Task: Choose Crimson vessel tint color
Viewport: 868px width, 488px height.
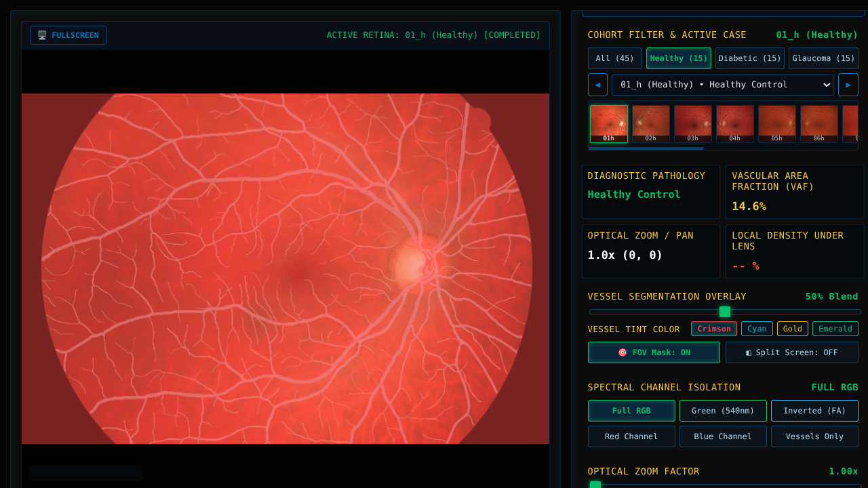Action: click(714, 329)
